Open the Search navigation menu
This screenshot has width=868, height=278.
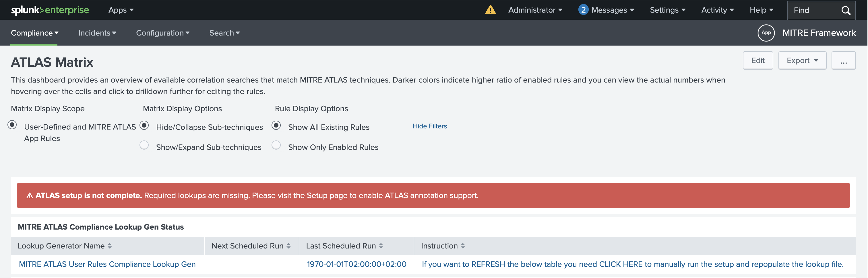coord(224,33)
